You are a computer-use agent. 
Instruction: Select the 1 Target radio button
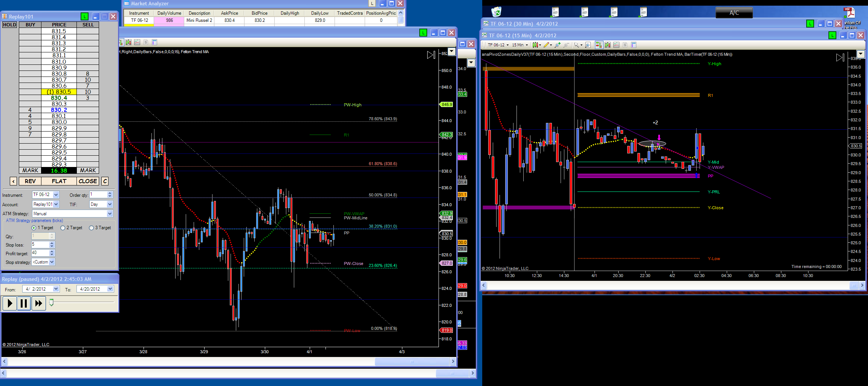point(34,228)
